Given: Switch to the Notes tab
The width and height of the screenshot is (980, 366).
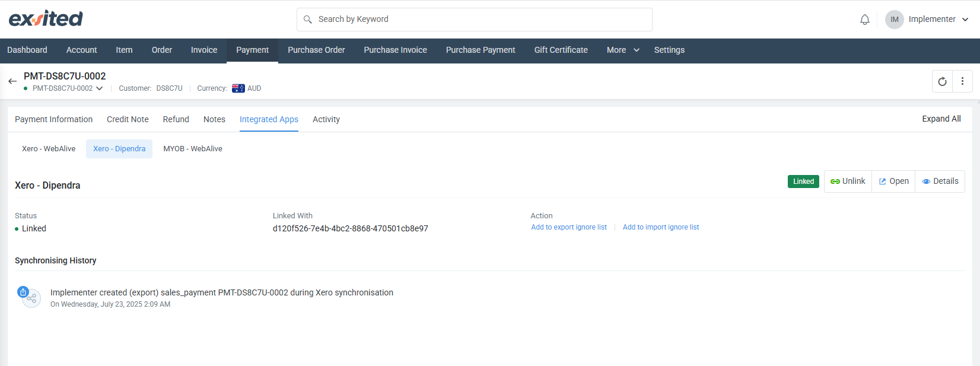Looking at the screenshot, I should coord(214,119).
